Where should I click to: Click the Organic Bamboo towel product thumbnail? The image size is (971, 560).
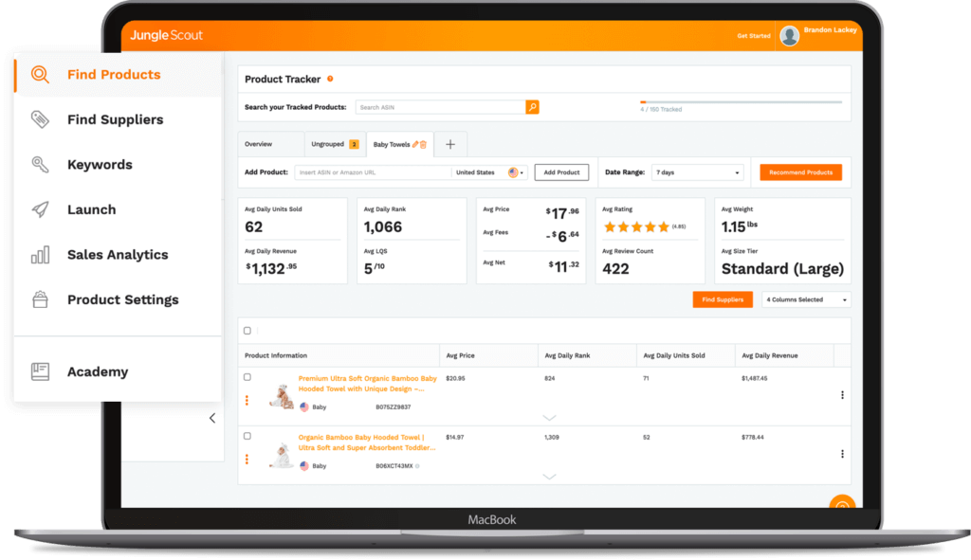tap(282, 456)
